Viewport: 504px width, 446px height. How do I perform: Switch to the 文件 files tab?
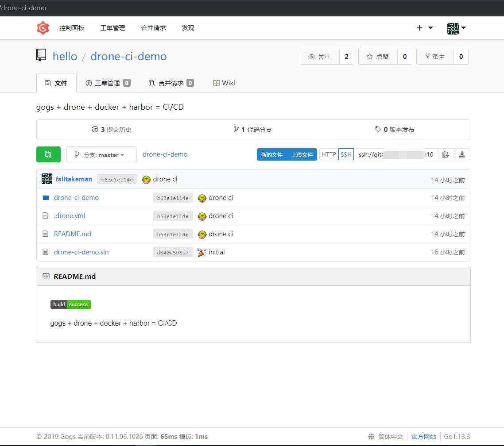point(56,83)
